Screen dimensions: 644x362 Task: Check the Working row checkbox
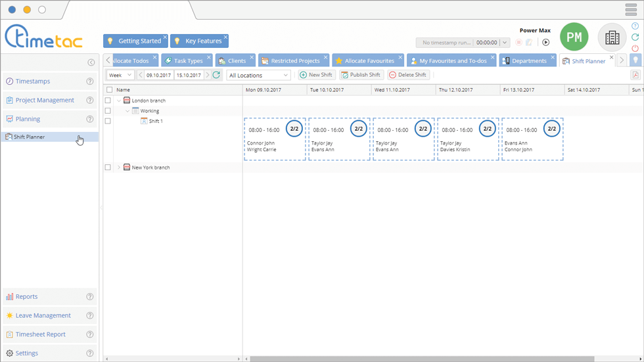(x=108, y=111)
